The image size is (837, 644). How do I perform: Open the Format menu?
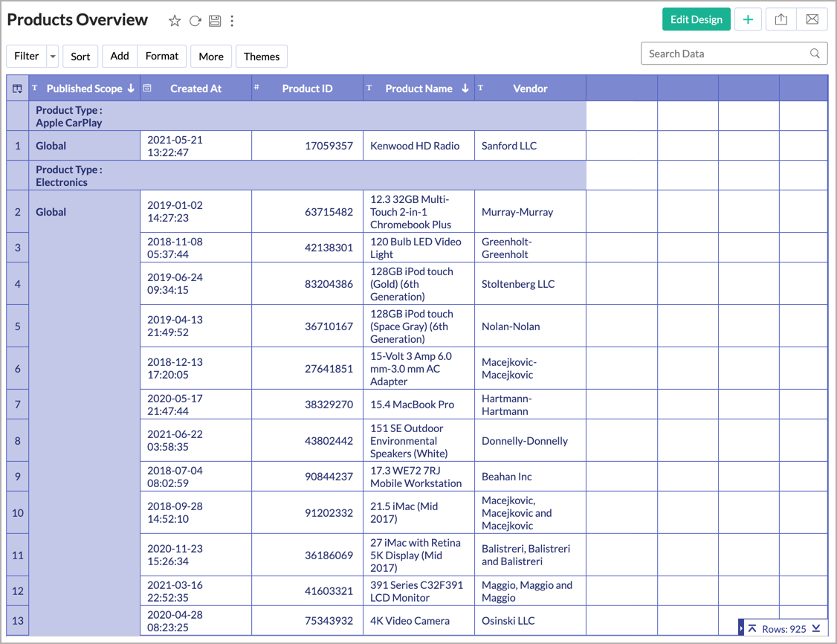point(161,57)
